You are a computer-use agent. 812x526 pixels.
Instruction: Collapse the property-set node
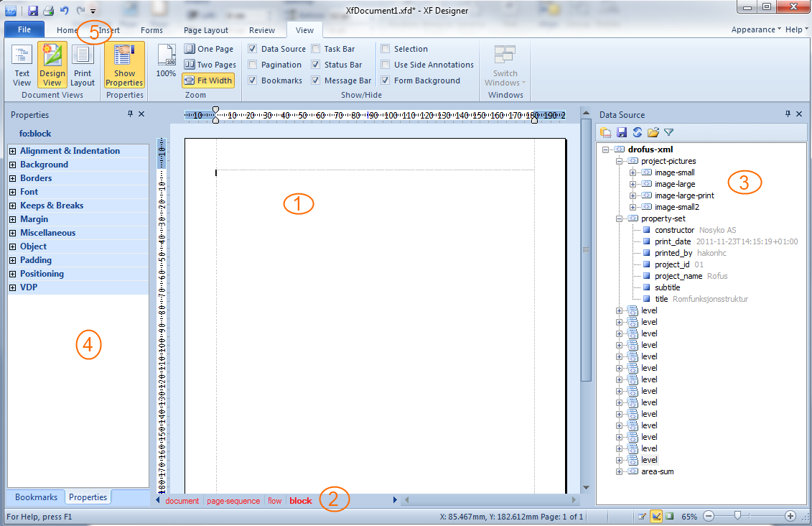point(620,218)
